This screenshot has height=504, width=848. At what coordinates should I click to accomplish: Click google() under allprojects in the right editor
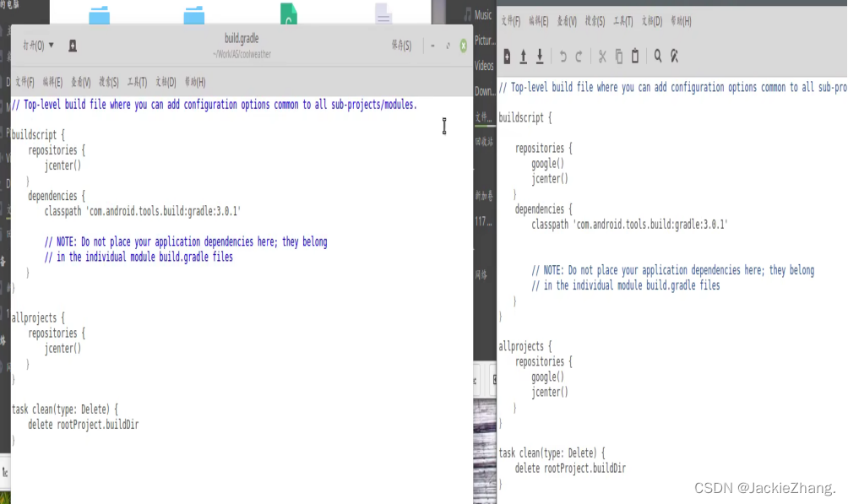click(x=547, y=377)
